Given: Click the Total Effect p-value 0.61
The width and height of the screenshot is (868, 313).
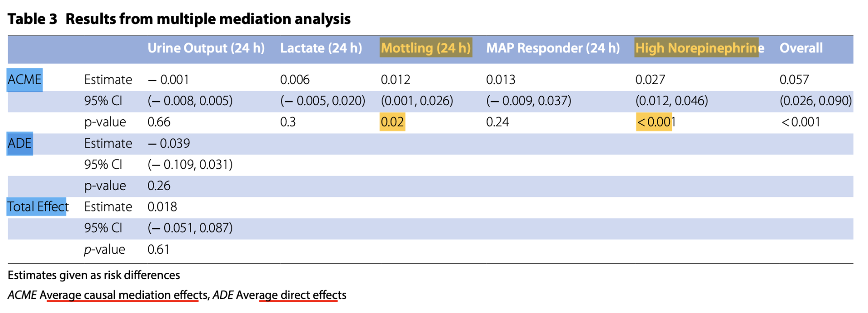Looking at the screenshot, I should tap(158, 249).
